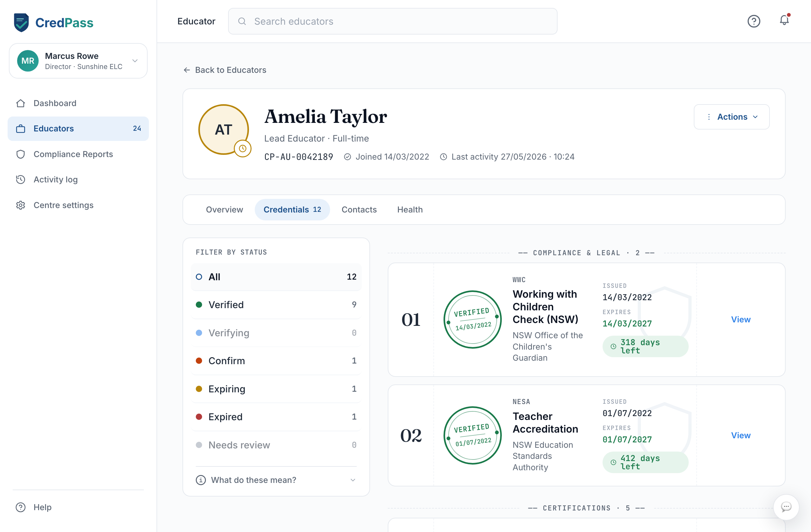Click the Educators briefcase icon
The image size is (811, 532).
coord(21,129)
